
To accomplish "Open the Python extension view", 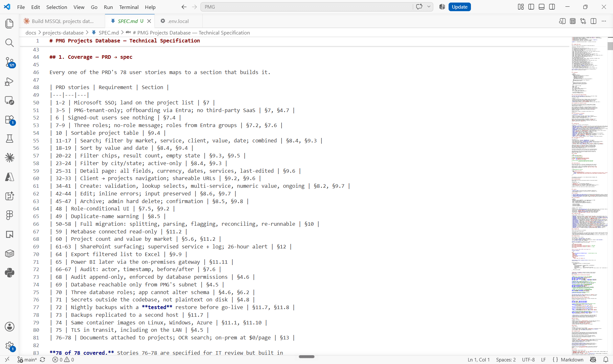I will pos(10,273).
